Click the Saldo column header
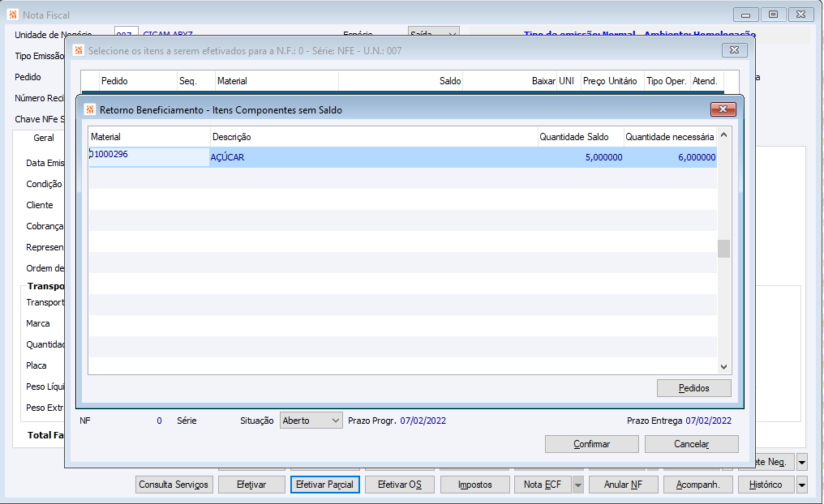 click(401, 81)
